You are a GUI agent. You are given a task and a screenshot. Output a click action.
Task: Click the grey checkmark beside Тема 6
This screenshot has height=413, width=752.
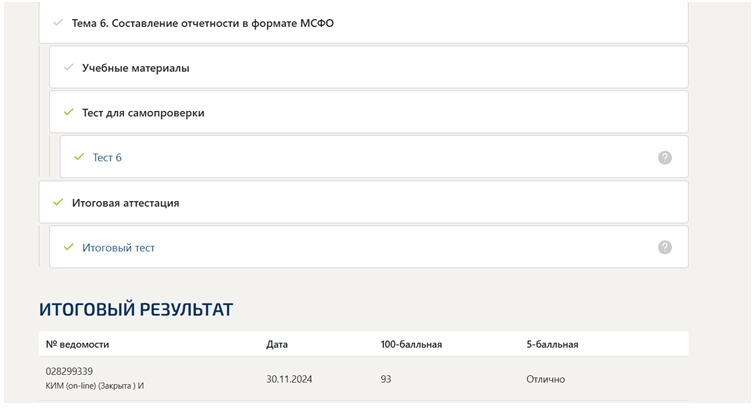point(58,22)
